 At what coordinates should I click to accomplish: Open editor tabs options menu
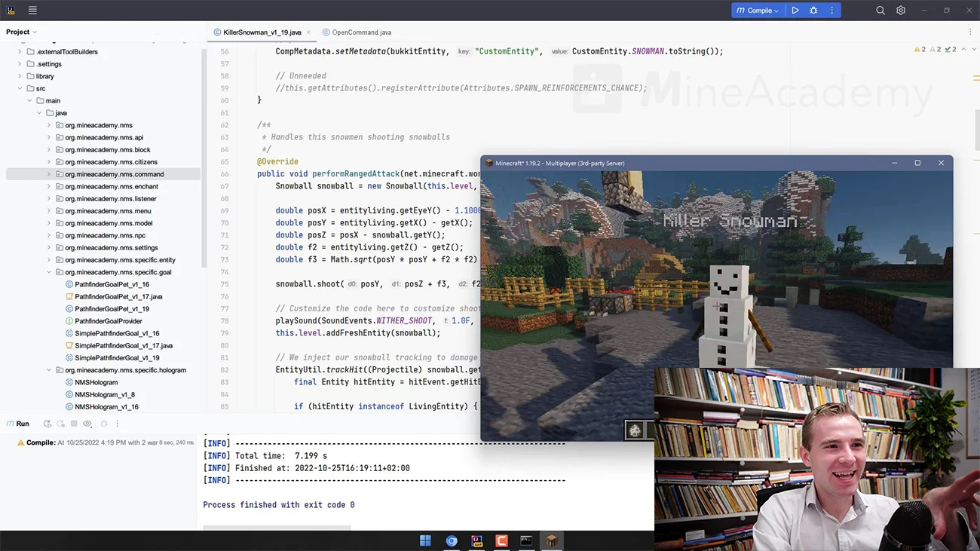pyautogui.click(x=970, y=32)
